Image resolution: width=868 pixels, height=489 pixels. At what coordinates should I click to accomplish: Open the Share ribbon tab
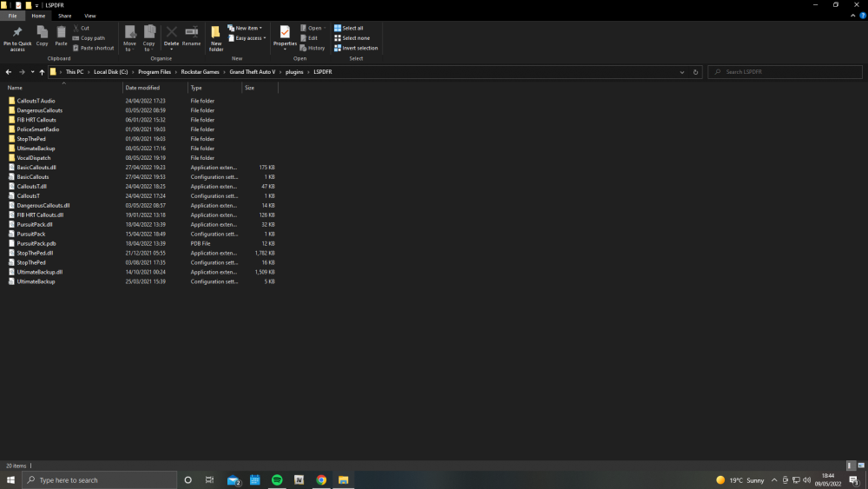pyautogui.click(x=64, y=16)
